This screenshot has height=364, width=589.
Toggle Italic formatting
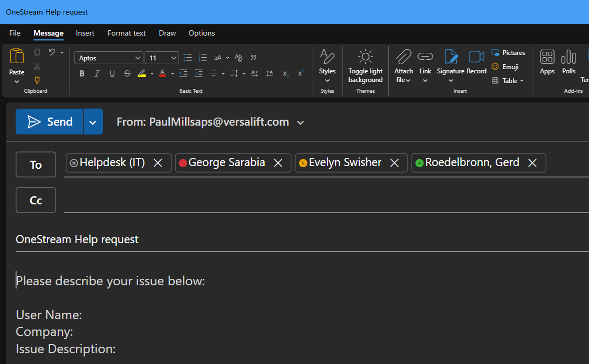pyautogui.click(x=97, y=73)
